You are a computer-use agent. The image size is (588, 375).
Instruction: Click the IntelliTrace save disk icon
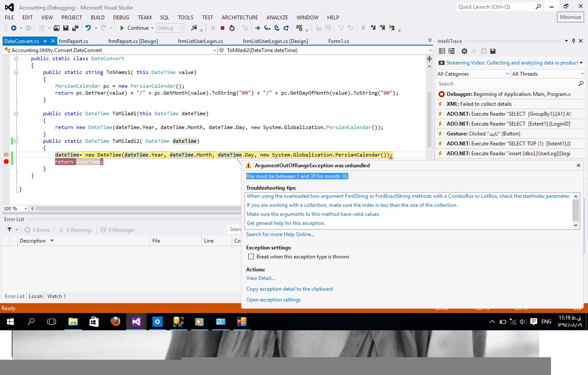pyautogui.click(x=493, y=51)
